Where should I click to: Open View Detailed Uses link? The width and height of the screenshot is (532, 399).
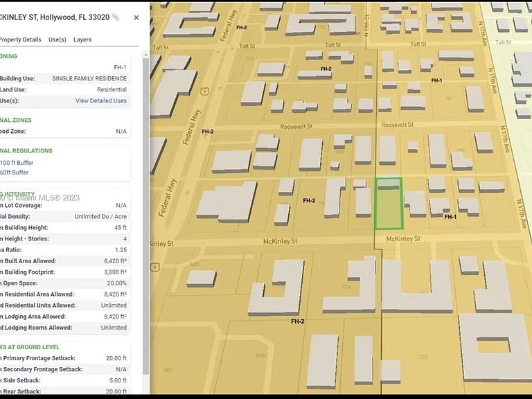(x=101, y=100)
